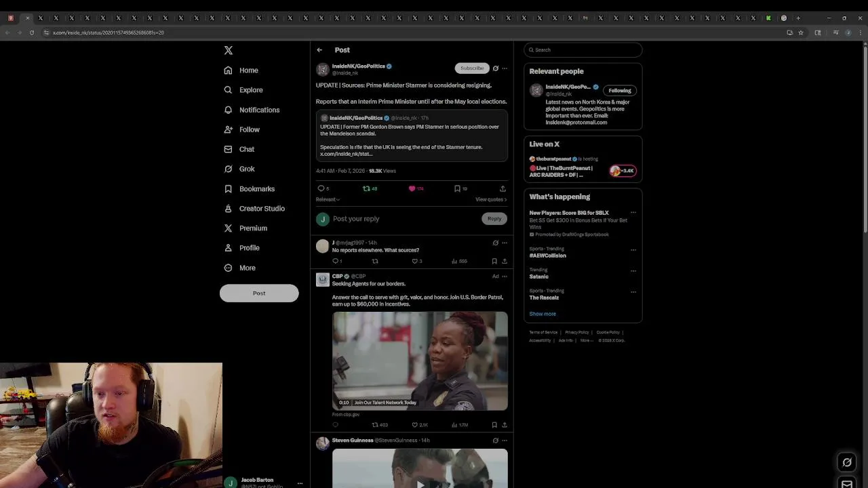More options for #AEWCollision trend
The height and width of the screenshot is (488, 868).
[633, 250]
